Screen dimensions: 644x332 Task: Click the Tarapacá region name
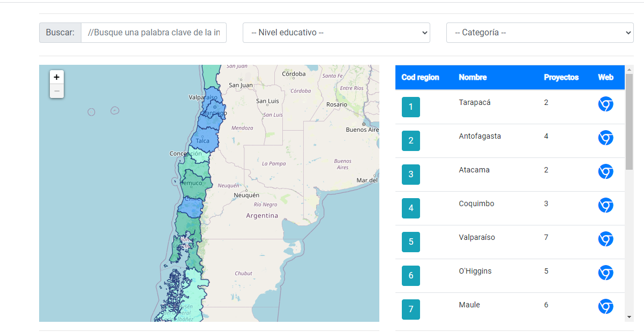click(475, 102)
